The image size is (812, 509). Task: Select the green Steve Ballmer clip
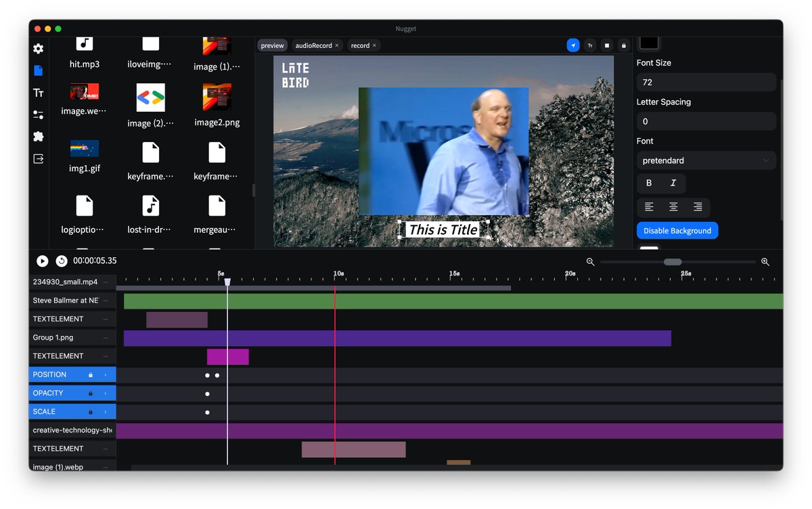coord(453,301)
